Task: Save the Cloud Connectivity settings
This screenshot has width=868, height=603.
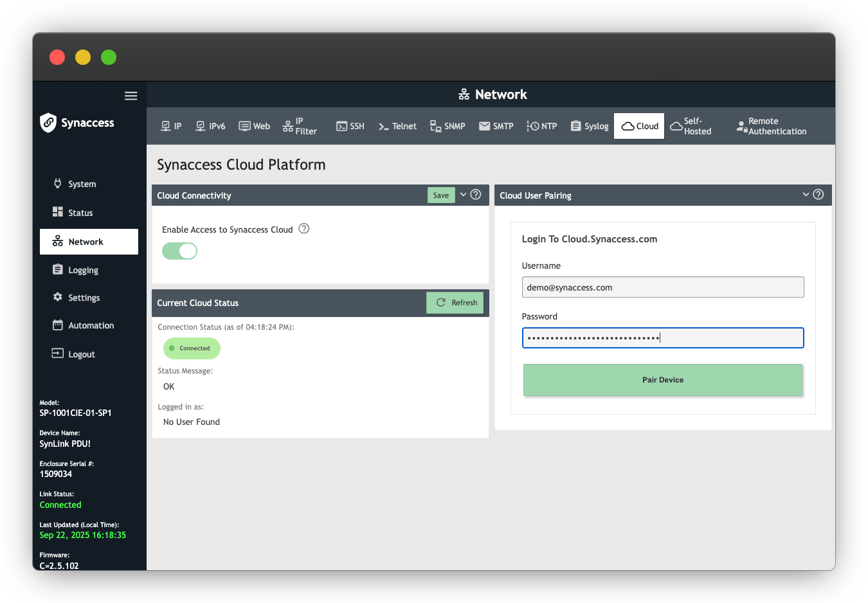Action: click(441, 195)
